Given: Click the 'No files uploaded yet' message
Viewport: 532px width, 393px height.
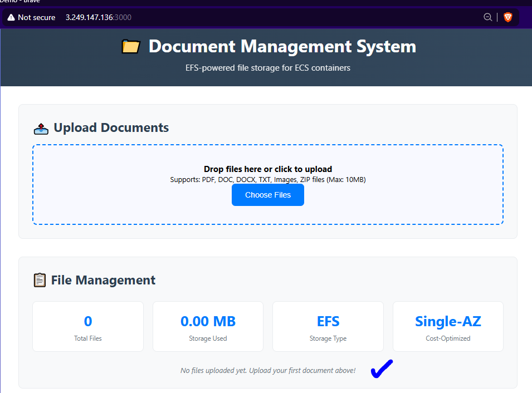Looking at the screenshot, I should coord(268,370).
